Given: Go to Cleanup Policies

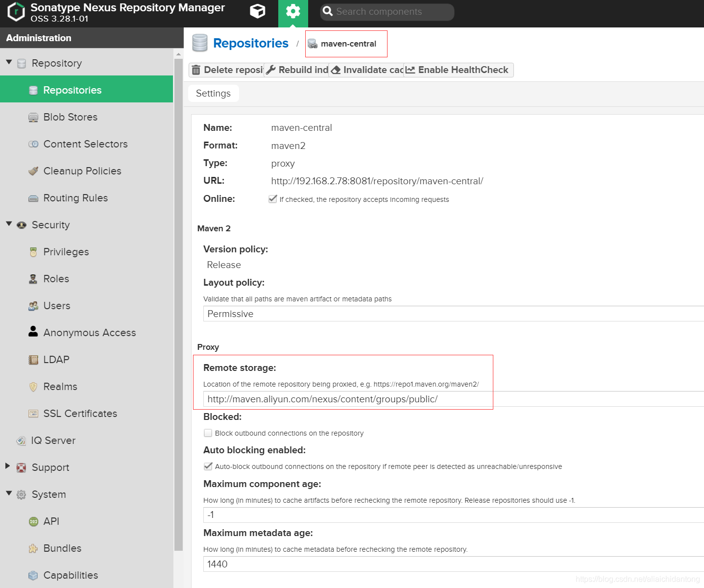Looking at the screenshot, I should (86, 171).
